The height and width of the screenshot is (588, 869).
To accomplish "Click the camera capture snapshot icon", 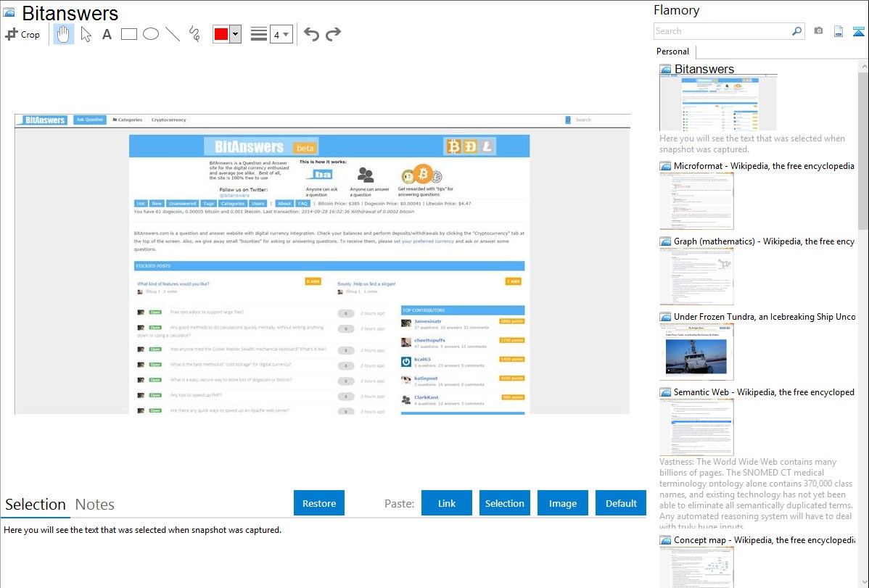I will pos(818,31).
